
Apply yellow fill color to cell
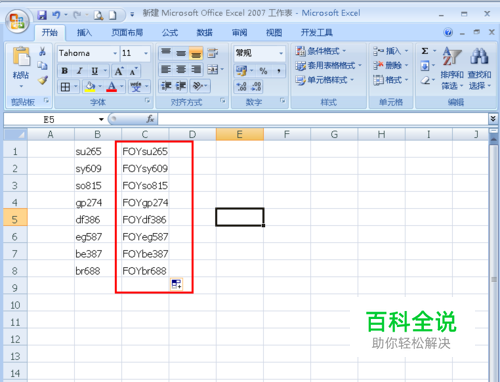[x=90, y=87]
